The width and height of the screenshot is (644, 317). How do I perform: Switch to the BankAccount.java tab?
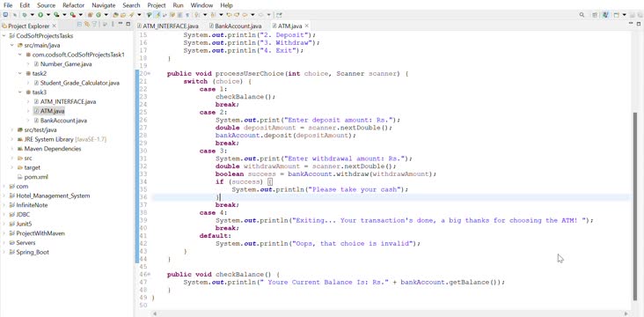click(238, 26)
